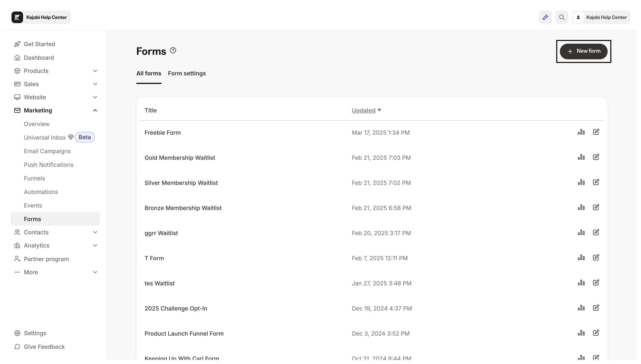The image size is (641, 364).
Task: Click the New form button
Action: (583, 51)
